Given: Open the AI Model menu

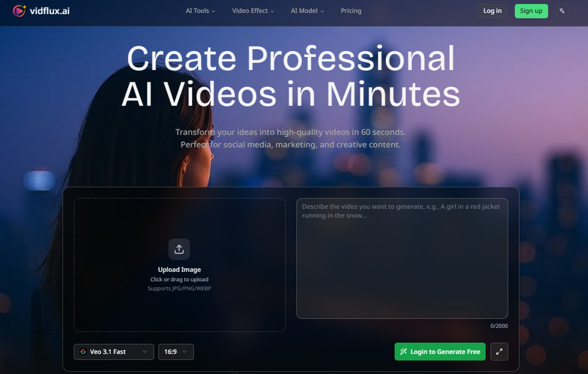Looking at the screenshot, I should coord(304,11).
